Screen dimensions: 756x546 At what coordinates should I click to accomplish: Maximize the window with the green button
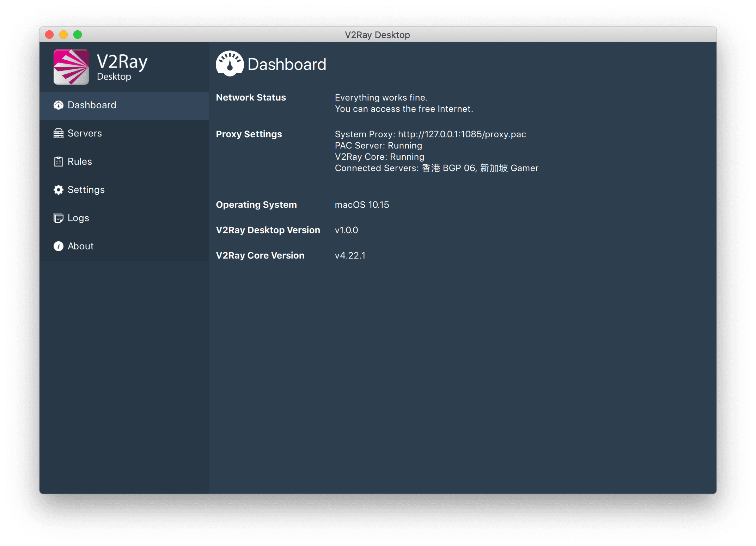pos(78,35)
